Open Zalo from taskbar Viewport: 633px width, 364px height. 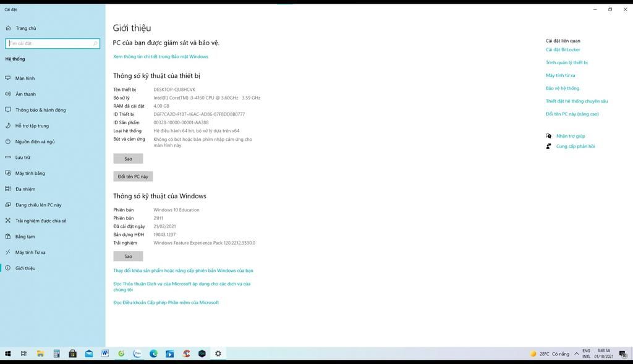click(137, 353)
